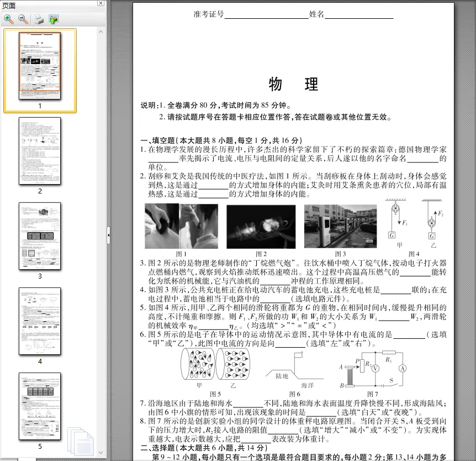This screenshot has width=476, height=461.
Task: Click the 页面 panel title bar
Action: coord(33,4)
